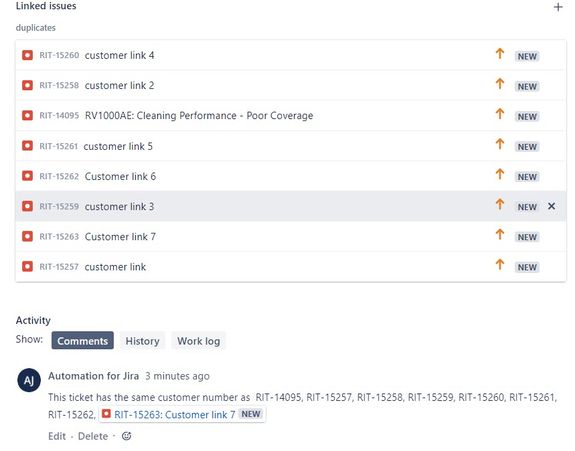Click 'RV1000AE: Cleaning Performance - Poor Coverage' summary
575x451 pixels.
point(199,116)
